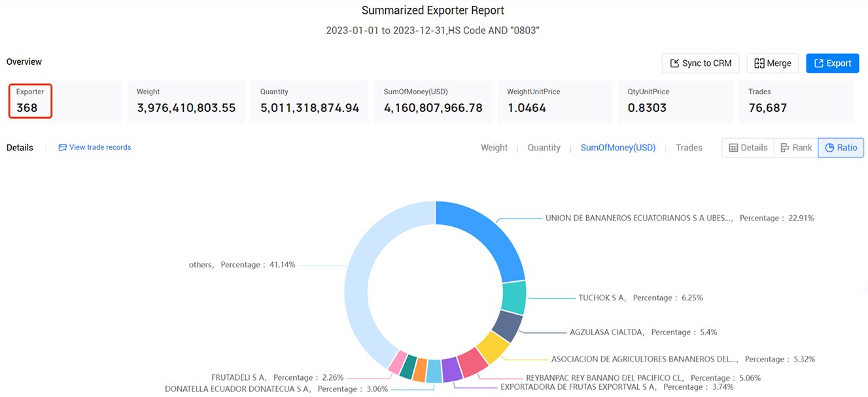Click Summarized Exporter Report title

pos(433,10)
